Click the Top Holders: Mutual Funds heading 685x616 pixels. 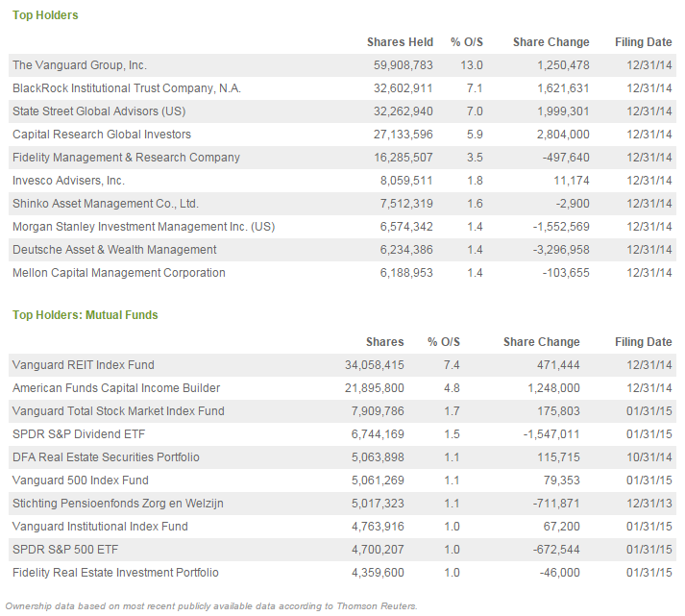(86, 315)
